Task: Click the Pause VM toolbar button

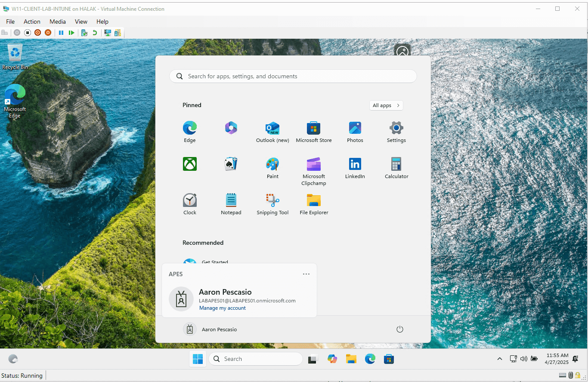Action: coord(61,33)
